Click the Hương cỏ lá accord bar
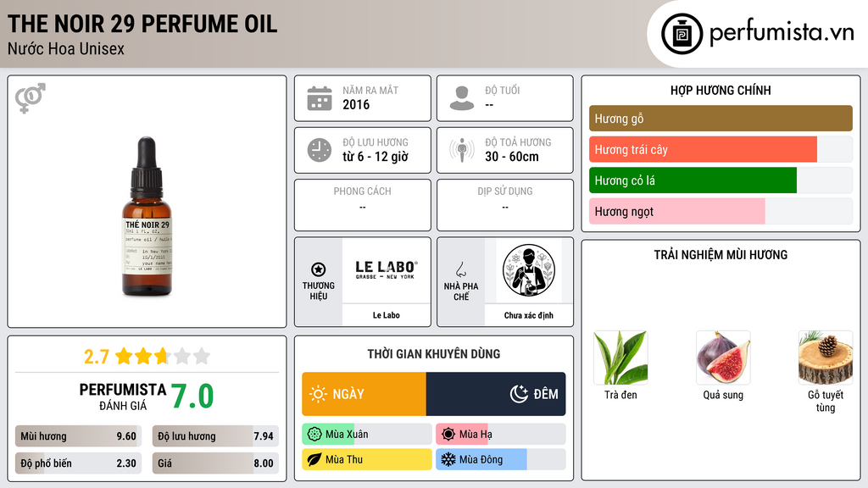Viewport: 868px width, 488px height. [721, 180]
